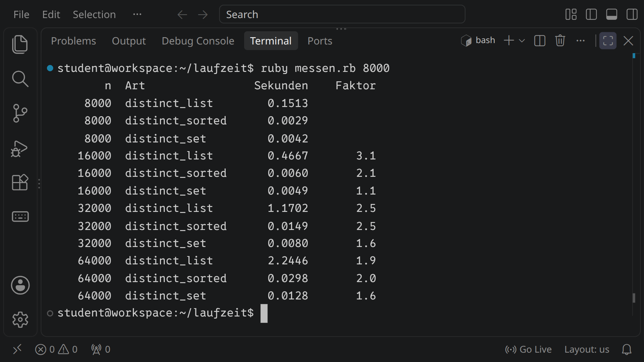Click the Sekunden column header text
644x362 pixels.
(x=281, y=85)
